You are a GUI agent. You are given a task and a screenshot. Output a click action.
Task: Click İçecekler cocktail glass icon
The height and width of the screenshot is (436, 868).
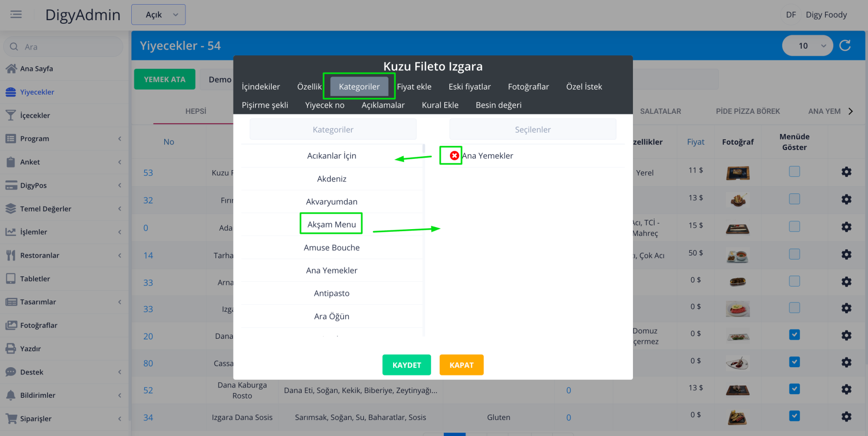pos(11,115)
